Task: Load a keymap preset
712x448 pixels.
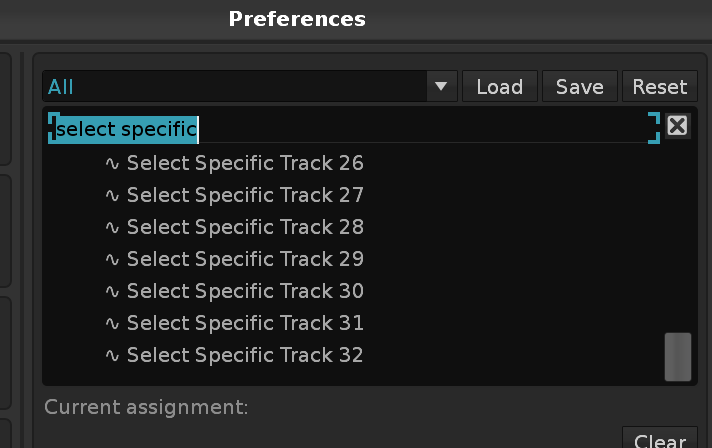Action: [x=499, y=87]
